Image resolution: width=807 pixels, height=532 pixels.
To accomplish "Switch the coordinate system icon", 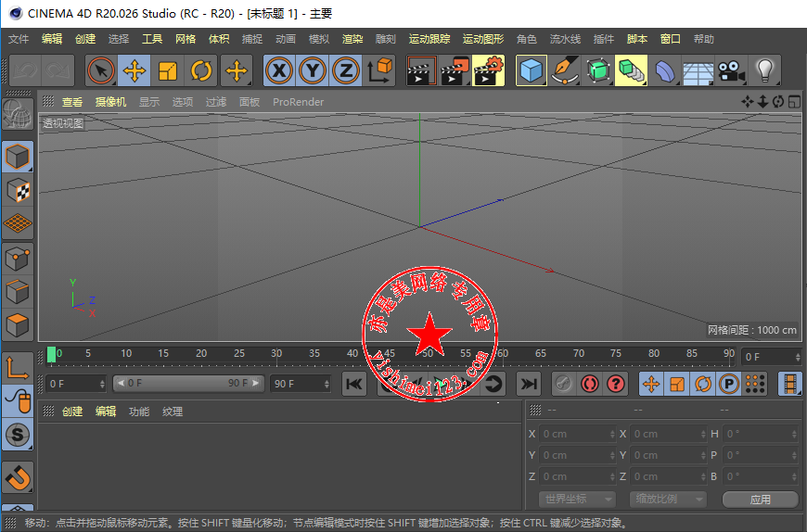I will coord(379,70).
